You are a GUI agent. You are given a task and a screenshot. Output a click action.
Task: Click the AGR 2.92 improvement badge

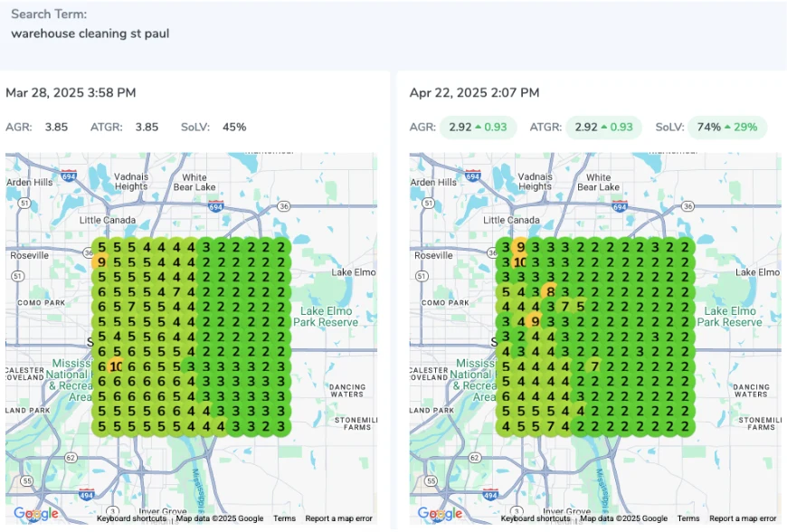point(478,128)
